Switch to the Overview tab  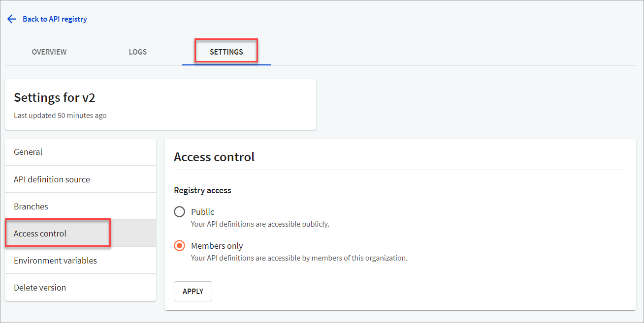coord(49,52)
